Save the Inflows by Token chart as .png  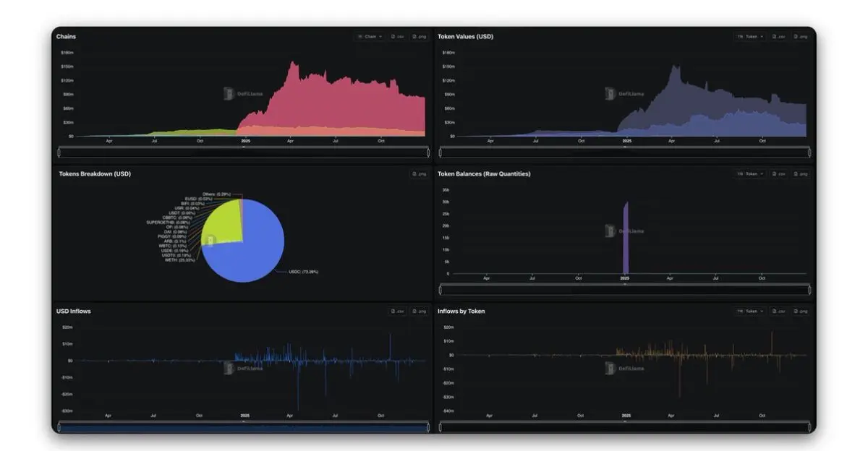800,311
